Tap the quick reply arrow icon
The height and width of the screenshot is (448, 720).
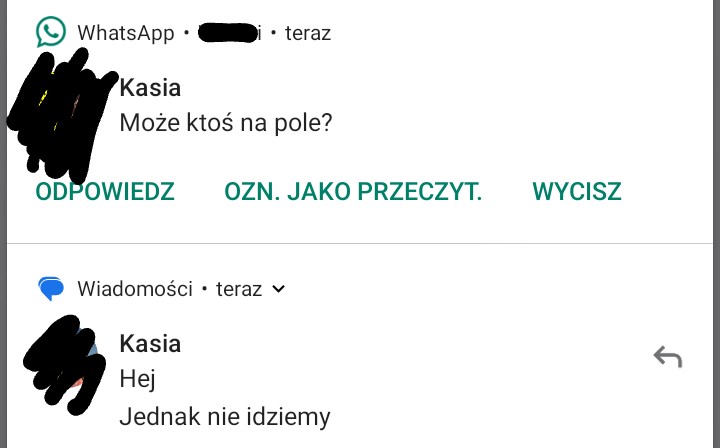667,356
